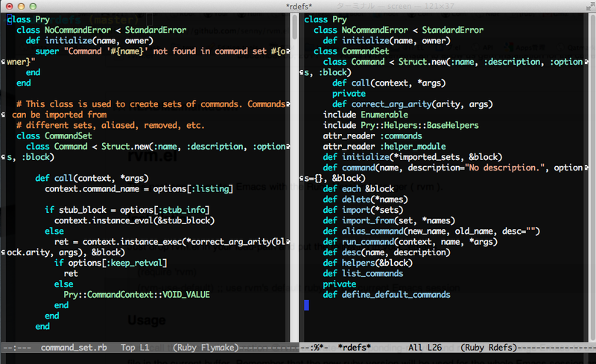Click the '# This class is used' comment line
Viewport: 596px width, 364px height.
click(151, 104)
